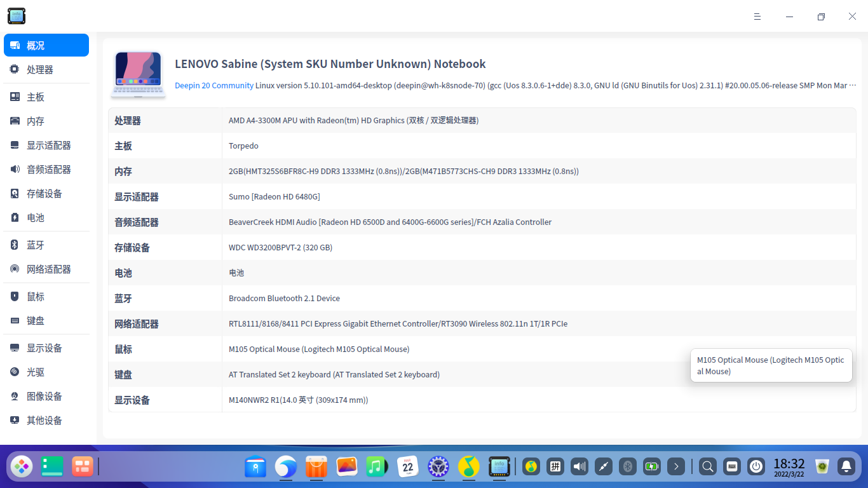Click the Torpedo motherboard value

pyautogui.click(x=243, y=146)
